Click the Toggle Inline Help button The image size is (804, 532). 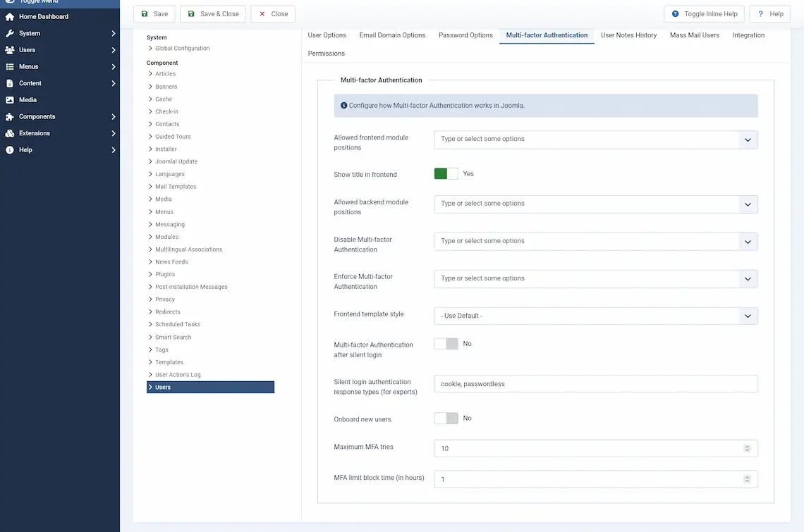[704, 14]
